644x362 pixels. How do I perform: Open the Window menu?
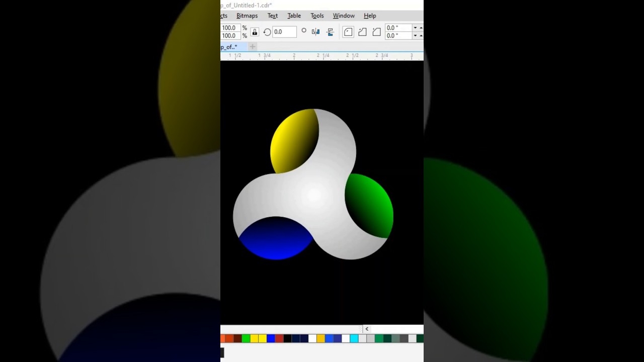[344, 16]
